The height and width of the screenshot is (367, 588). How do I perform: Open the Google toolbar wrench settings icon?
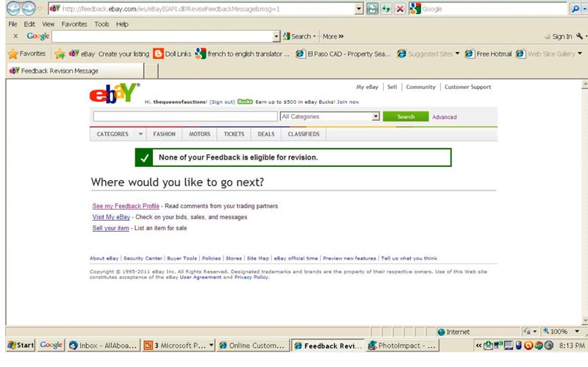pyautogui.click(x=579, y=36)
